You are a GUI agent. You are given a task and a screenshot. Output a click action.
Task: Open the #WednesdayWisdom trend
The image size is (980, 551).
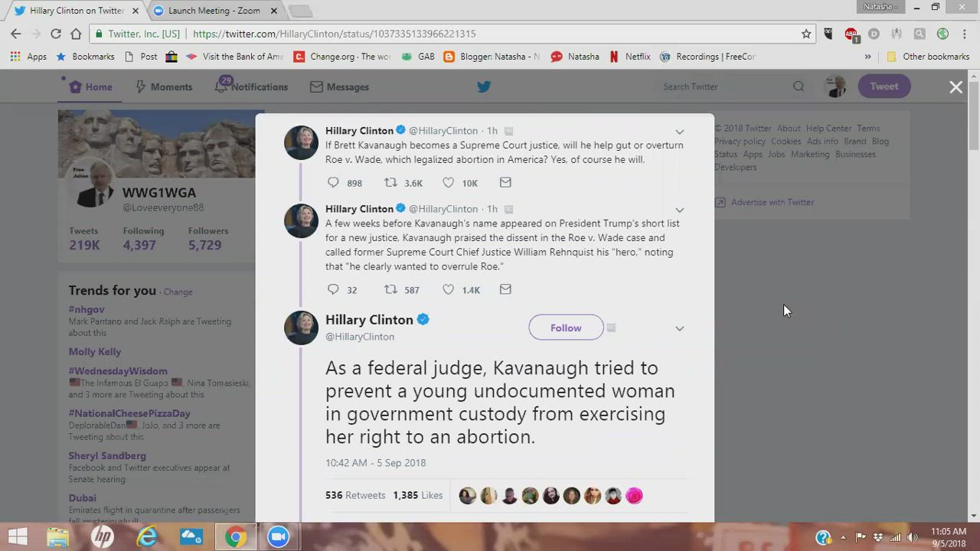(x=118, y=371)
